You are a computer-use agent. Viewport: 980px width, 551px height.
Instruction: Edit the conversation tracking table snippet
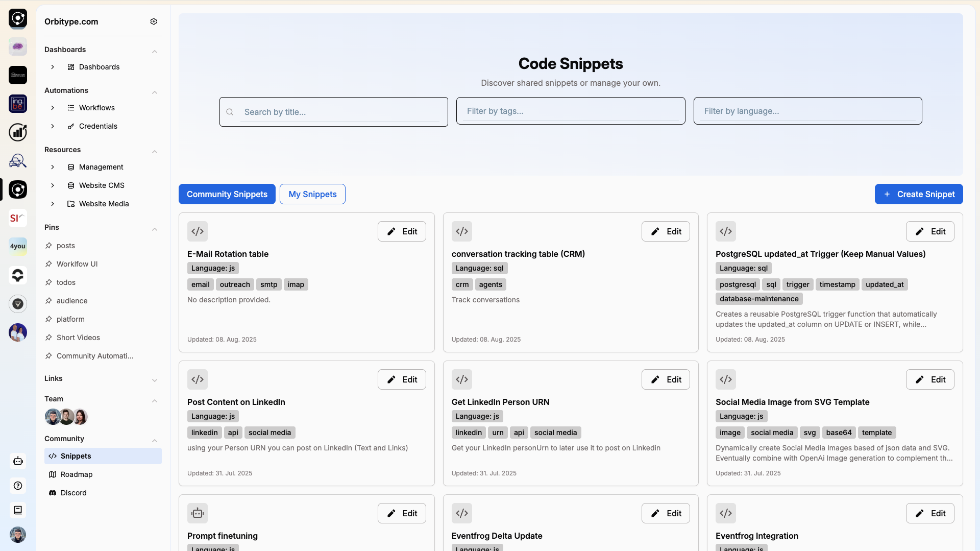tap(666, 231)
